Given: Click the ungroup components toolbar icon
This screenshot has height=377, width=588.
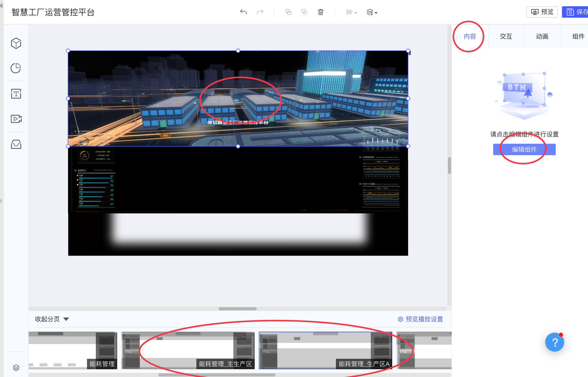Looking at the screenshot, I should [x=305, y=12].
